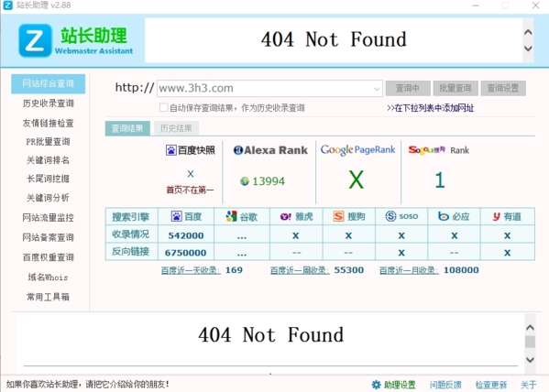Open the 关于 link

point(528,385)
